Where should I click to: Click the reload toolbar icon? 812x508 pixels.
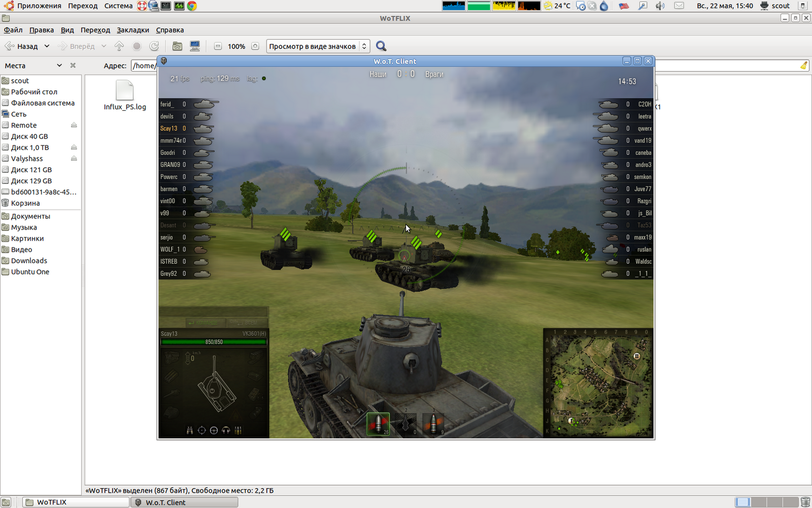(x=154, y=46)
